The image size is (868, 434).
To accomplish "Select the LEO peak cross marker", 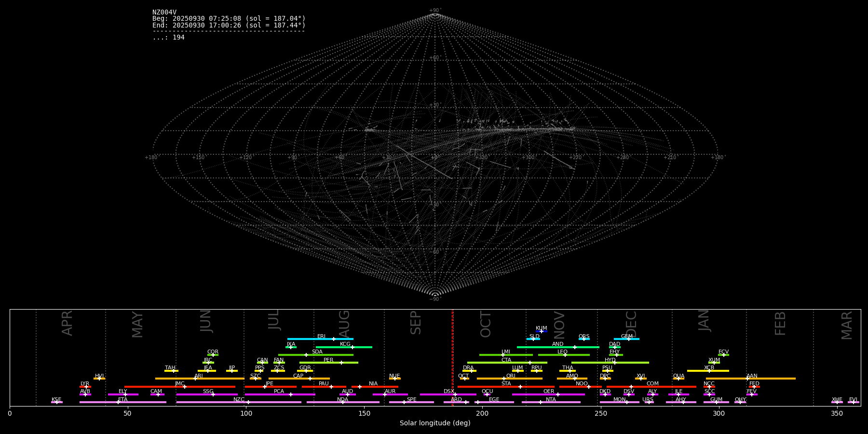I will 565,355.
